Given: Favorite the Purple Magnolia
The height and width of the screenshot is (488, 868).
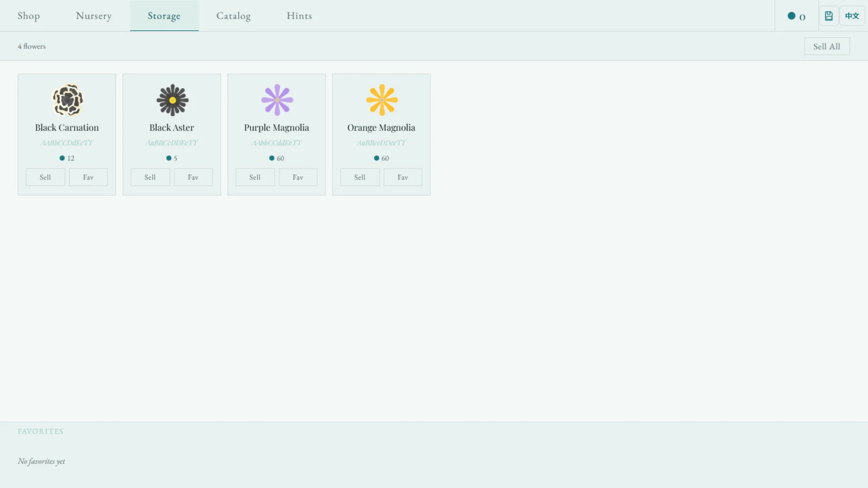Looking at the screenshot, I should click(x=298, y=177).
